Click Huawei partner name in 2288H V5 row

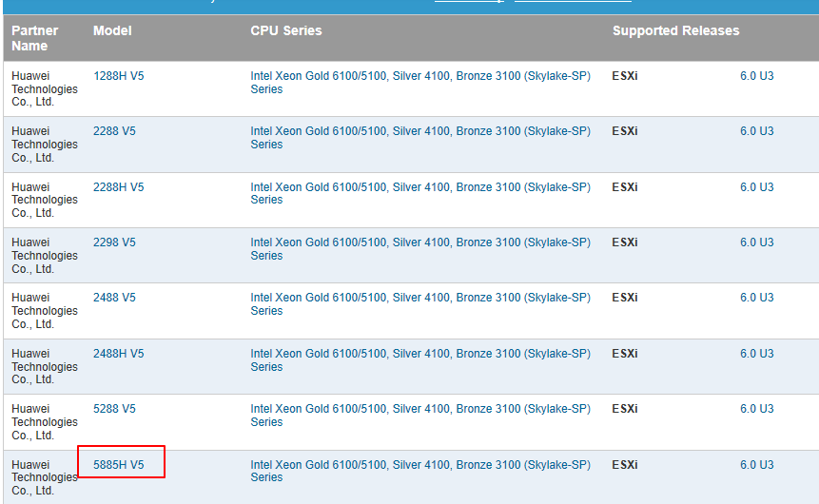point(45,200)
